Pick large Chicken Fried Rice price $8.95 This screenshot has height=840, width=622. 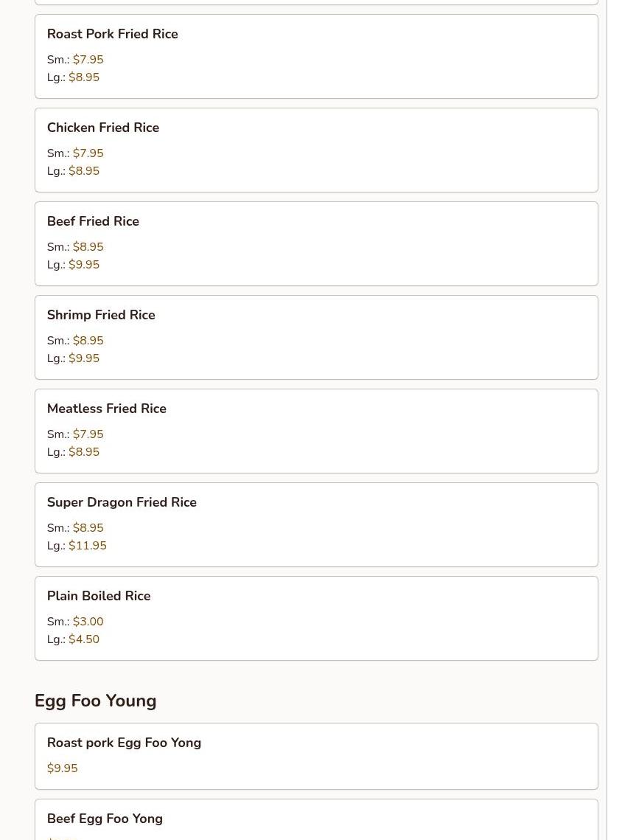84,171
